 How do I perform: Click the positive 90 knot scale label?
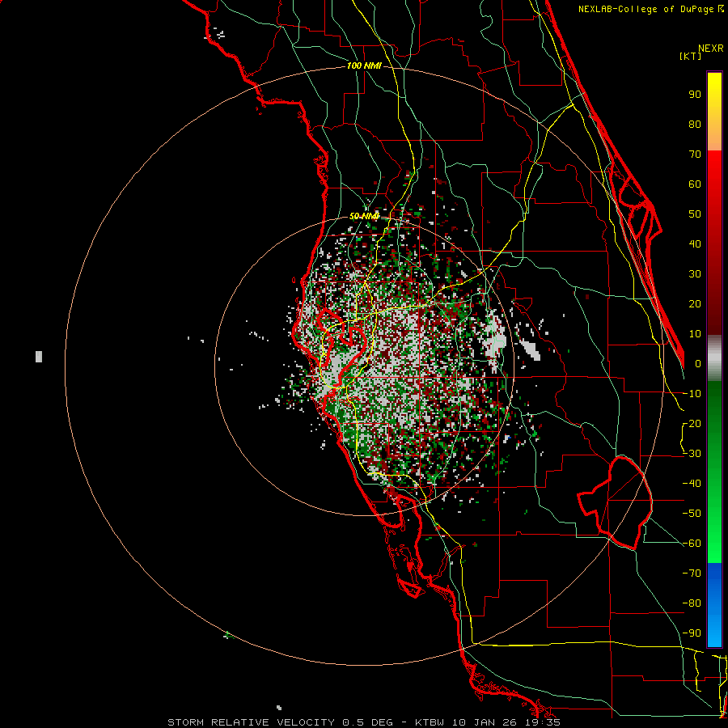tap(695, 95)
